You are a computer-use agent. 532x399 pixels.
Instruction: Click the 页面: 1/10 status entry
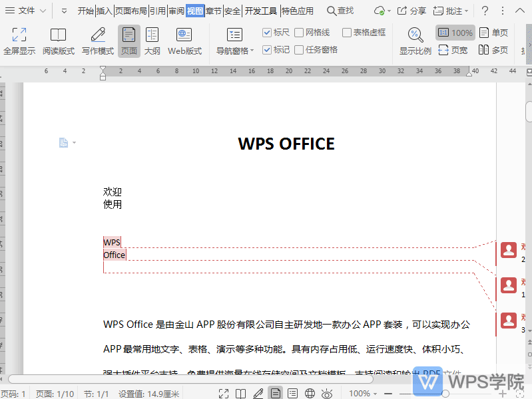(x=55, y=394)
